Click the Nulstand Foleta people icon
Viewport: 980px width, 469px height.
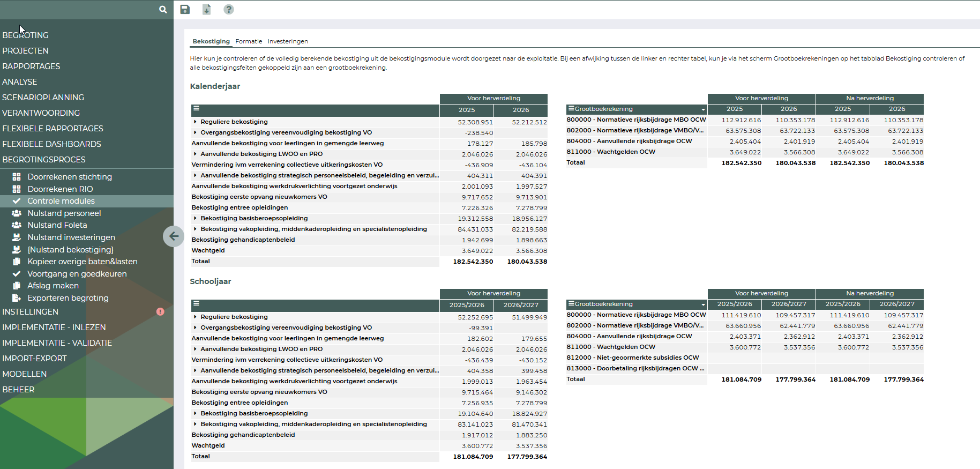click(17, 225)
